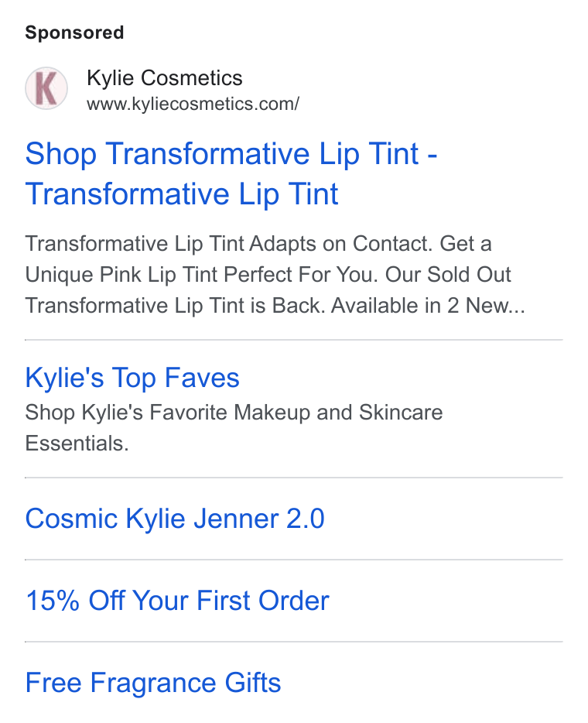Screen dimensions: 588x723
Task: Open the Kylie's Top Faves sitelink
Action: (x=132, y=378)
